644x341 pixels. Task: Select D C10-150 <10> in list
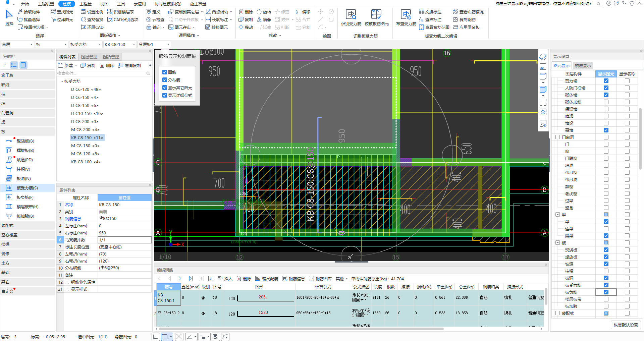(x=87, y=113)
